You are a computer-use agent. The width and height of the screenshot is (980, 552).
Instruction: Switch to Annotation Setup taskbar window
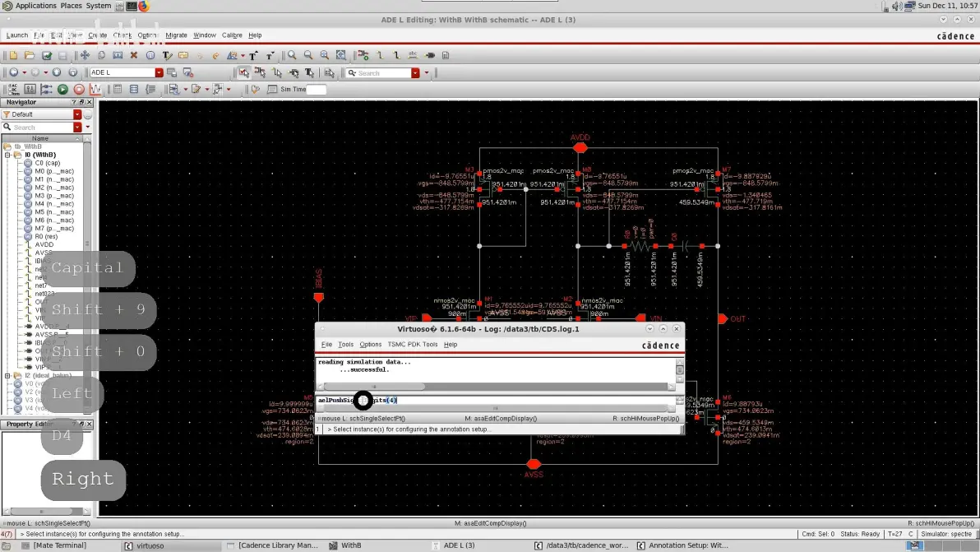[x=682, y=545]
